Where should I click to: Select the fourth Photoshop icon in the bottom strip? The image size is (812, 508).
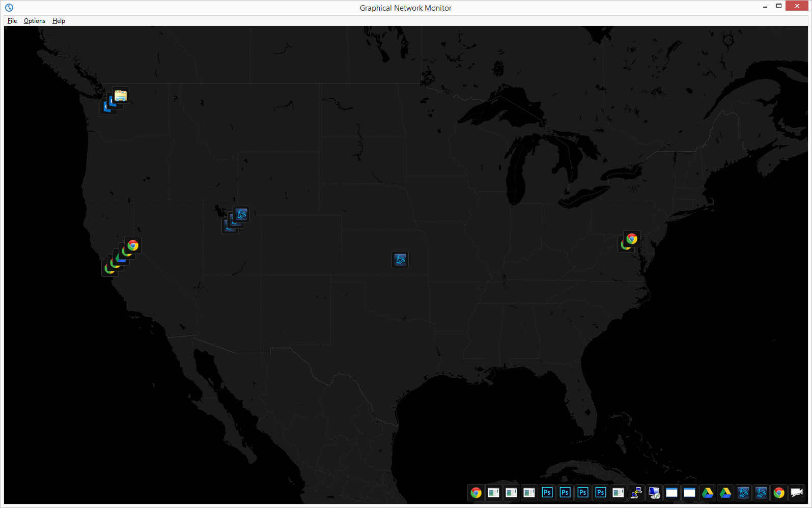pos(601,492)
